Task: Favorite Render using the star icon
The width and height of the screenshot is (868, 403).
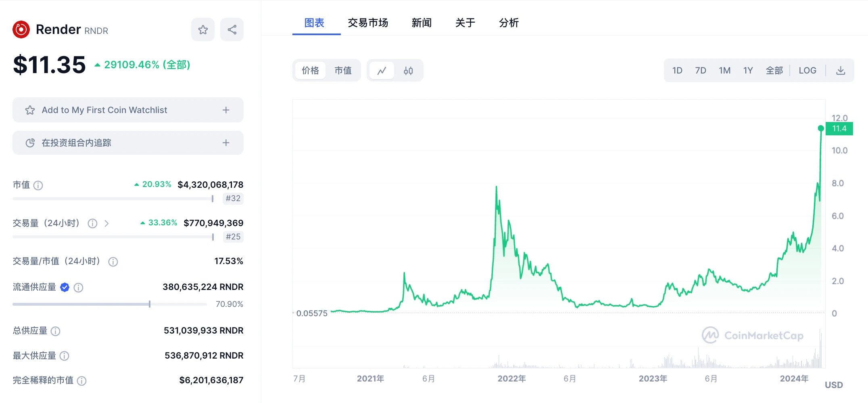Action: pos(203,29)
